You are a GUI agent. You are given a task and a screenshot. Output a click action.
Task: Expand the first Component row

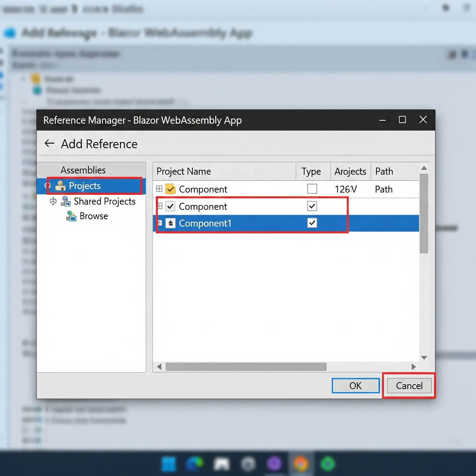click(x=159, y=189)
